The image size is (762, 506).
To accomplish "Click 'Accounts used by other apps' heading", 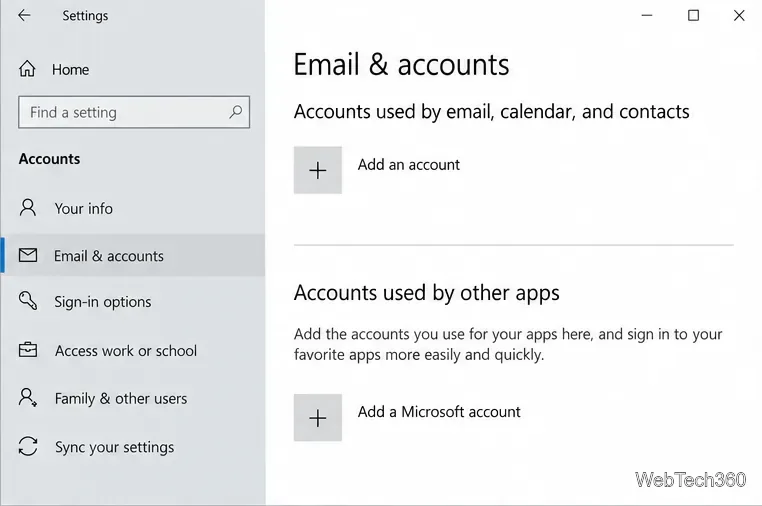I will 427,293.
